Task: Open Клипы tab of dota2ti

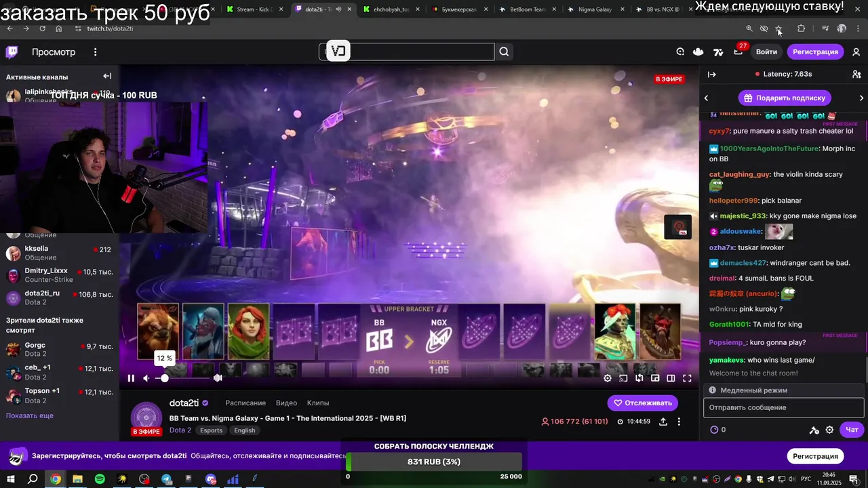Action: (x=318, y=403)
